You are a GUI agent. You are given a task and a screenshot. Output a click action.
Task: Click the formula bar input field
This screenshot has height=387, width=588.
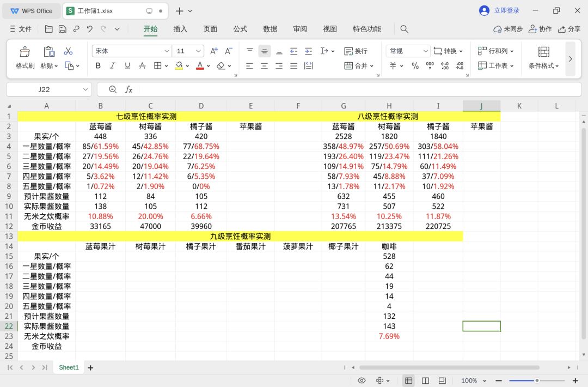359,89
